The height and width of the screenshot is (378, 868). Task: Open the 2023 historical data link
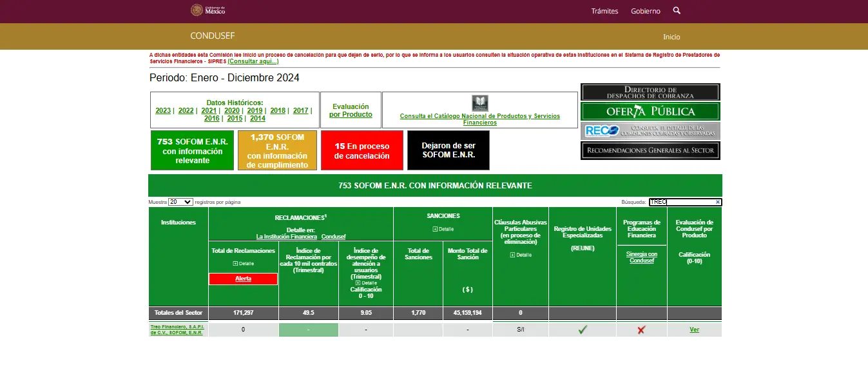[x=163, y=110]
